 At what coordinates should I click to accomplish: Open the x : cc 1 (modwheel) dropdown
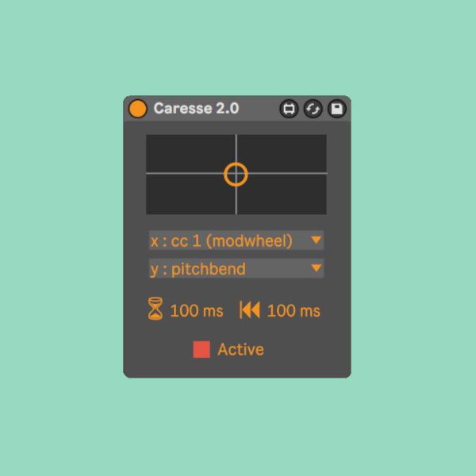(236, 240)
